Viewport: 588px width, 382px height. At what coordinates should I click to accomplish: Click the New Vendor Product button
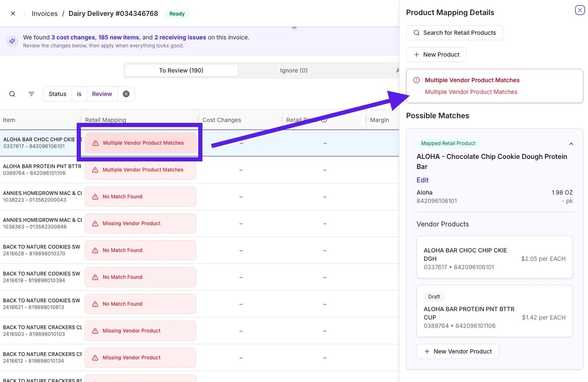point(458,351)
